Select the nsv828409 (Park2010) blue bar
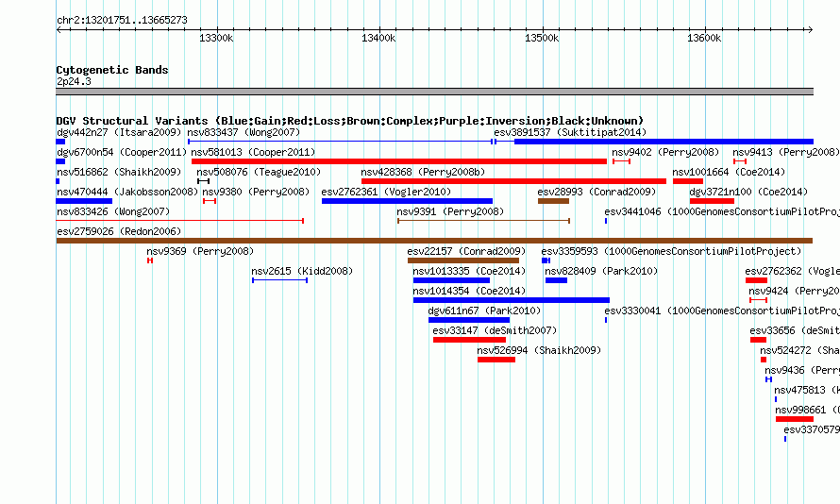Viewport: 840px width, 504px height. pyautogui.click(x=556, y=280)
